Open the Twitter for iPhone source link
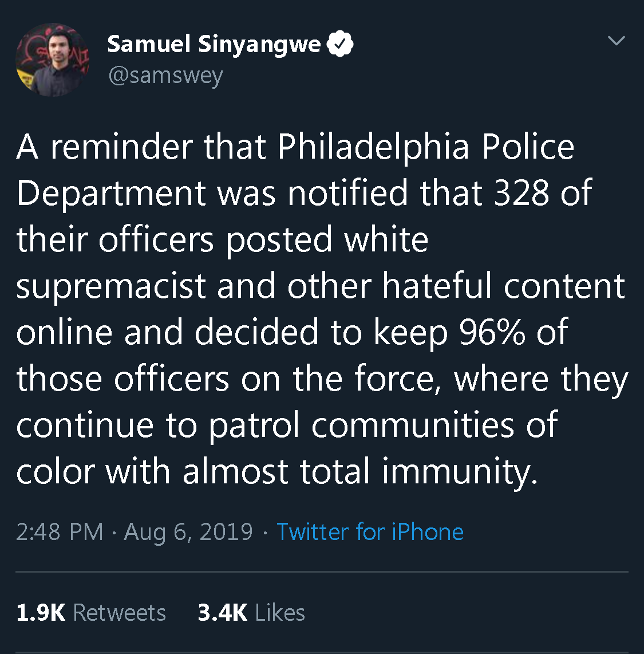This screenshot has height=654, width=644. 370,531
